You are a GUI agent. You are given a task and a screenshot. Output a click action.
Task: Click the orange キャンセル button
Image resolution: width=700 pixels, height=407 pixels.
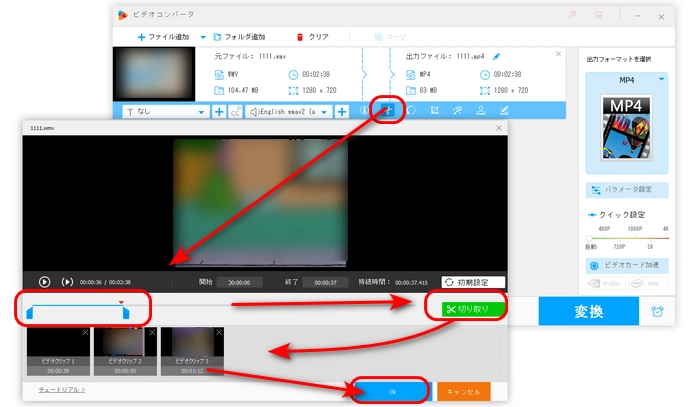click(x=464, y=391)
